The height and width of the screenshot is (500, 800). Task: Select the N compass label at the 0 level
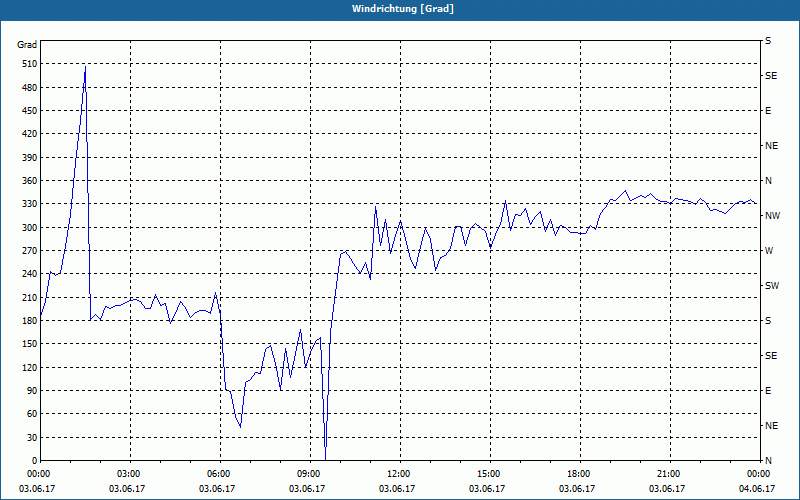[x=769, y=461]
